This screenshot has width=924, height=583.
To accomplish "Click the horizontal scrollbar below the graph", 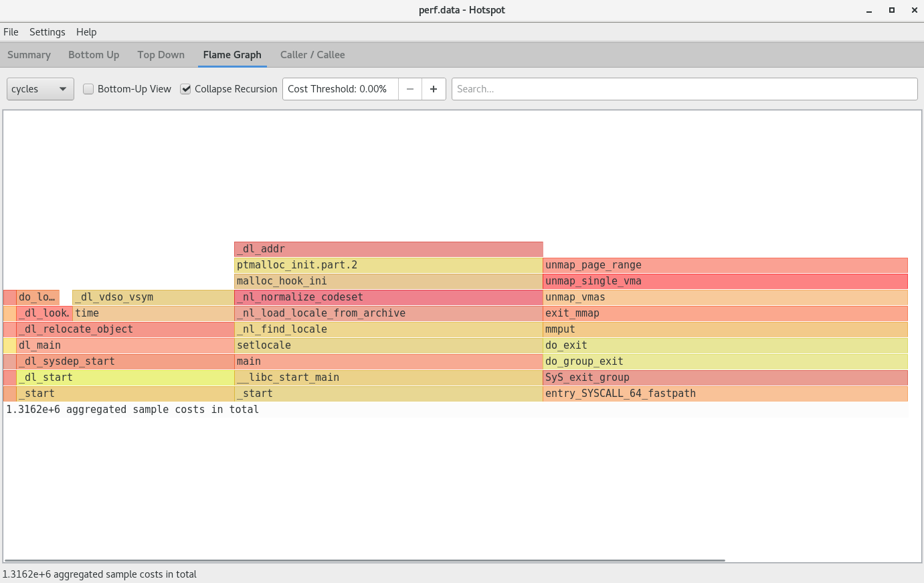I will [x=365, y=560].
